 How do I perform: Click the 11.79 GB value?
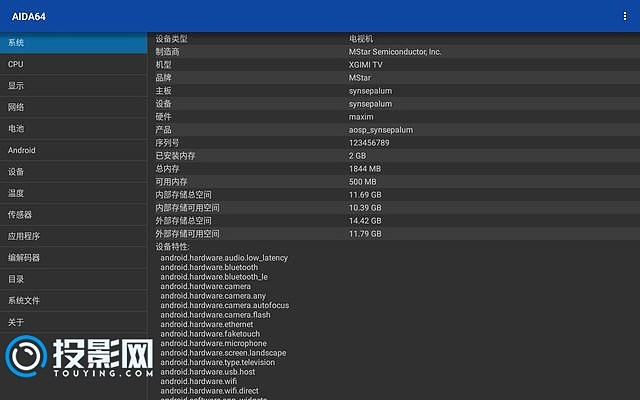[x=365, y=234]
